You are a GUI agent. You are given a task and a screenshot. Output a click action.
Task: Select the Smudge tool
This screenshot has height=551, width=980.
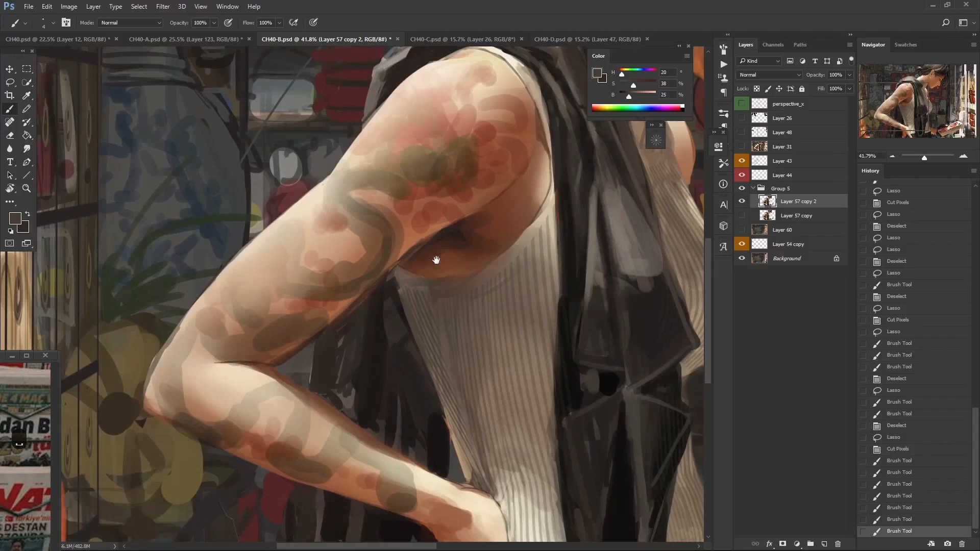(x=27, y=148)
